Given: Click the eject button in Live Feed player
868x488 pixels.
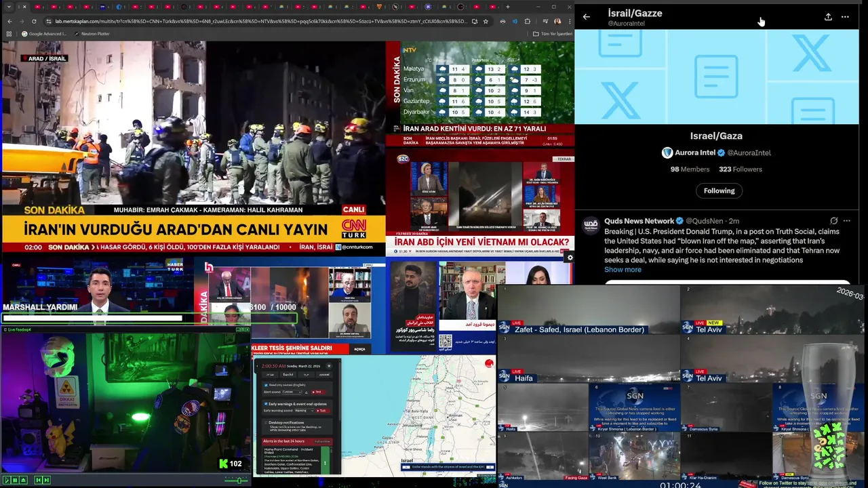Looking at the screenshot, I should [24, 480].
